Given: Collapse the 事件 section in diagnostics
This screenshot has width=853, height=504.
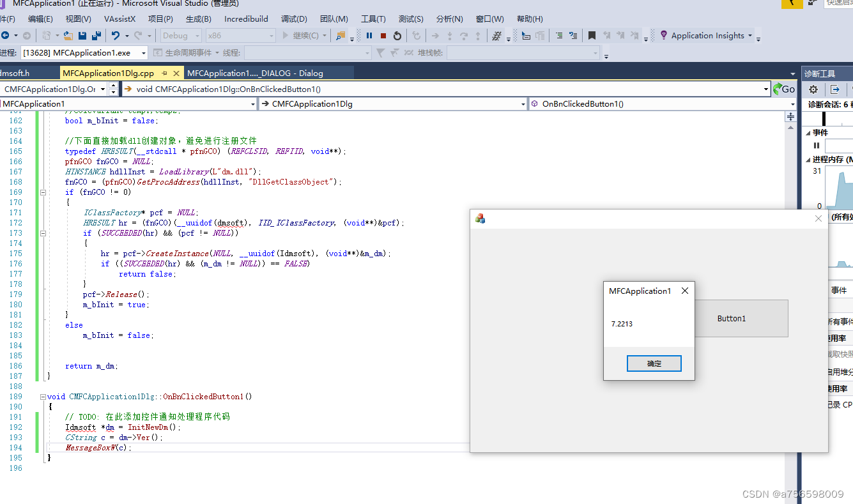Looking at the screenshot, I should pos(808,133).
